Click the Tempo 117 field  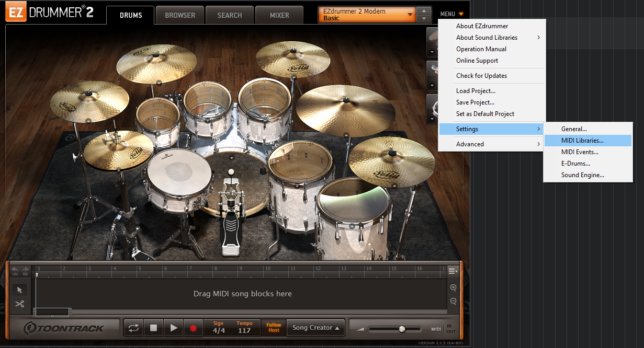click(244, 328)
